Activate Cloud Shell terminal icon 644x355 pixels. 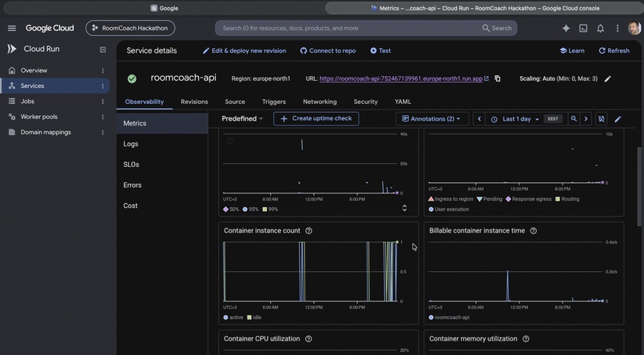pyautogui.click(x=583, y=28)
